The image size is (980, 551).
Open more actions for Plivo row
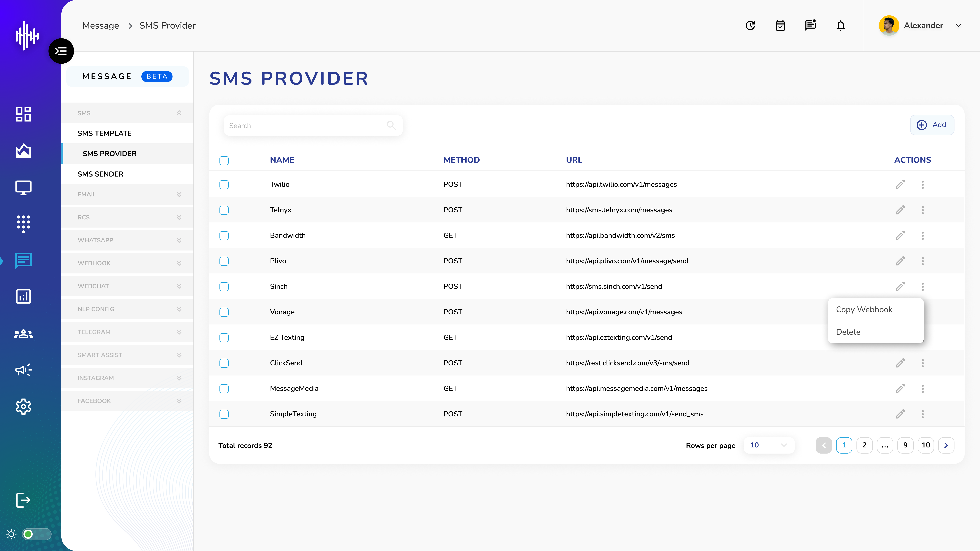click(922, 261)
